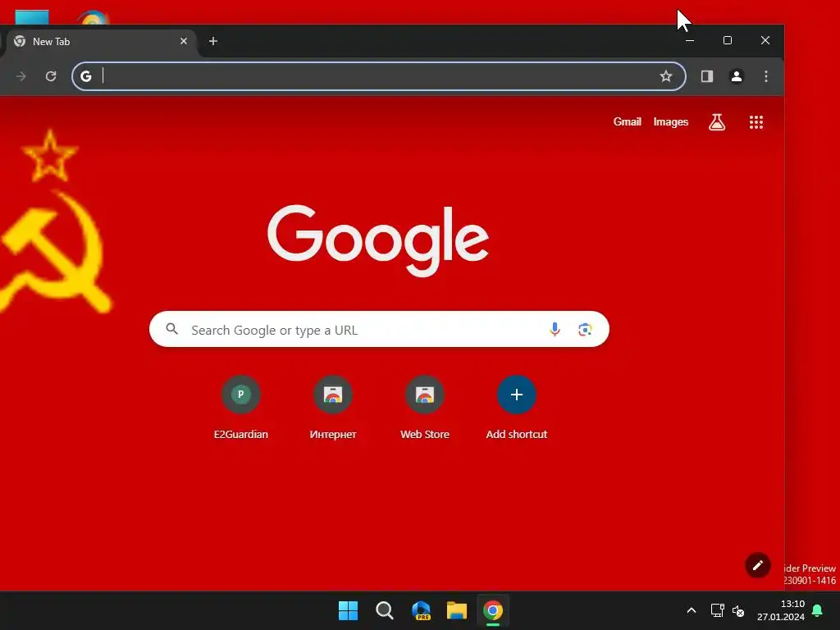The width and height of the screenshot is (840, 630).
Task: Open the Images link
Action: (x=671, y=122)
